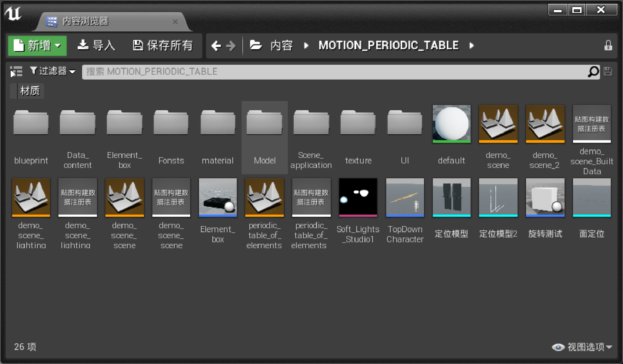Expand the arrow after MOTION_PERIODIC_TABLE breadcrumb
This screenshot has height=364, width=623.
(x=472, y=46)
